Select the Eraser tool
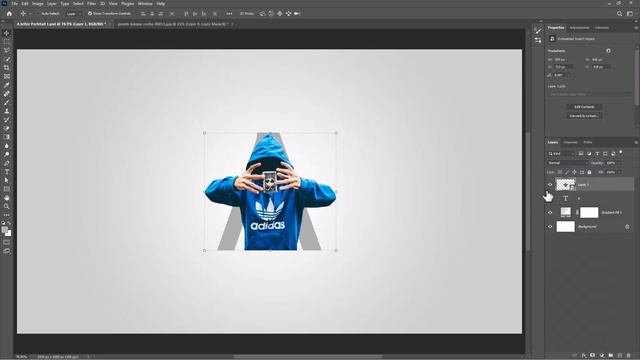Viewport: 640px width, 360px height. click(x=7, y=128)
